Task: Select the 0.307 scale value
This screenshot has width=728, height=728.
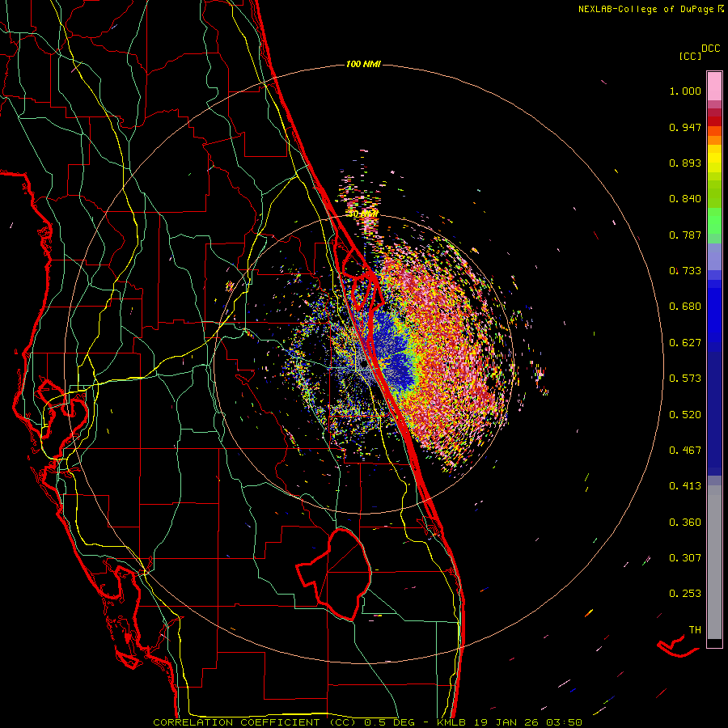Action: coord(685,558)
